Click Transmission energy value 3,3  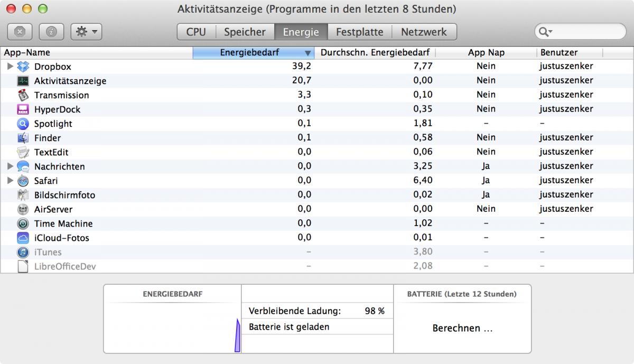pos(304,95)
